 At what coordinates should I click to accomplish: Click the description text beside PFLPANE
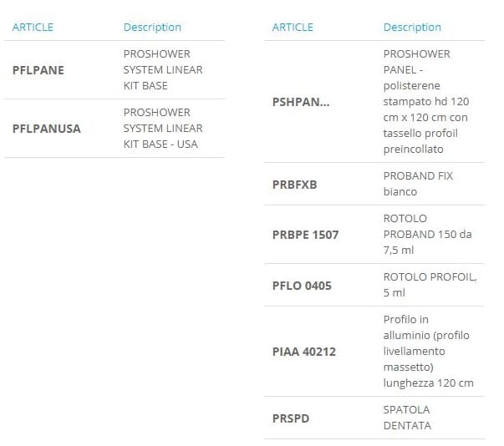pos(163,70)
